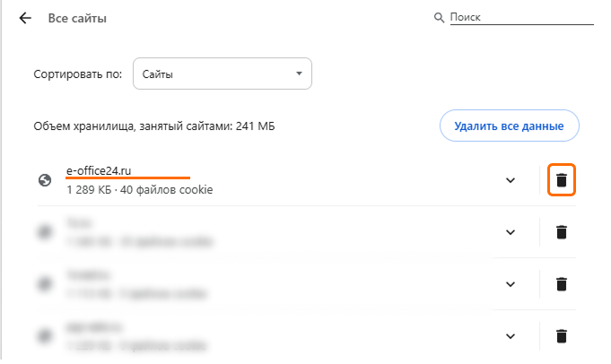611x364 pixels.
Task: Delete e-office24.ru data with the highlighted trash icon
Action: pos(562,180)
